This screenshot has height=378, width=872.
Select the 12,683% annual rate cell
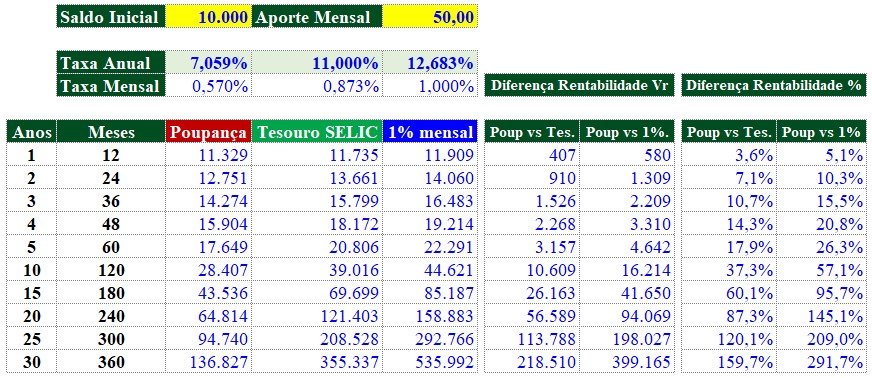429,63
